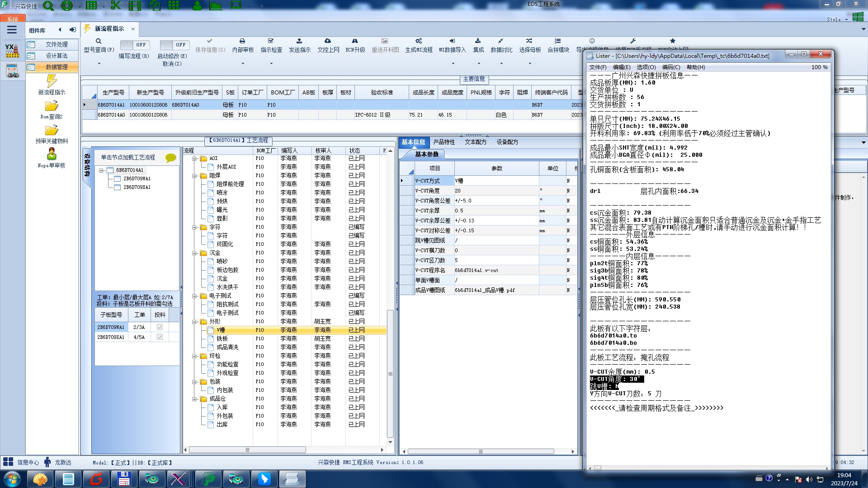This screenshot has width=868, height=488.
Task: Click the 型号查询 search icon
Action: pos(98,41)
